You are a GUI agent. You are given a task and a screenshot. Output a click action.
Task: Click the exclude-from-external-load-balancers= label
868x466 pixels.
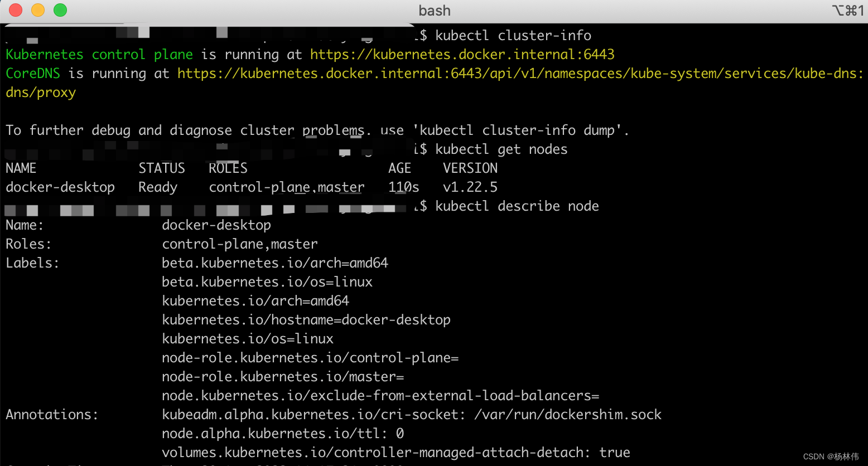380,396
